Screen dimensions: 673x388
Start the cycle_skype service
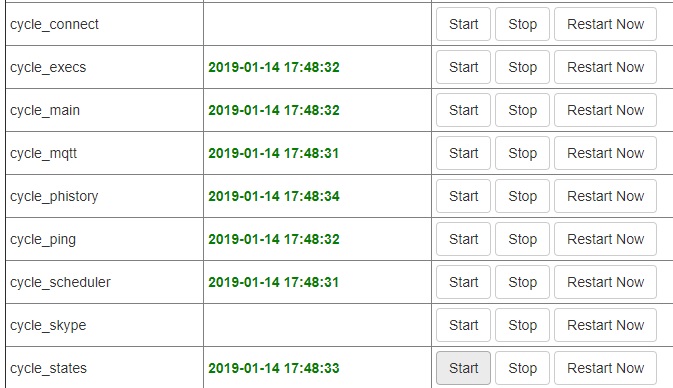[x=463, y=325]
